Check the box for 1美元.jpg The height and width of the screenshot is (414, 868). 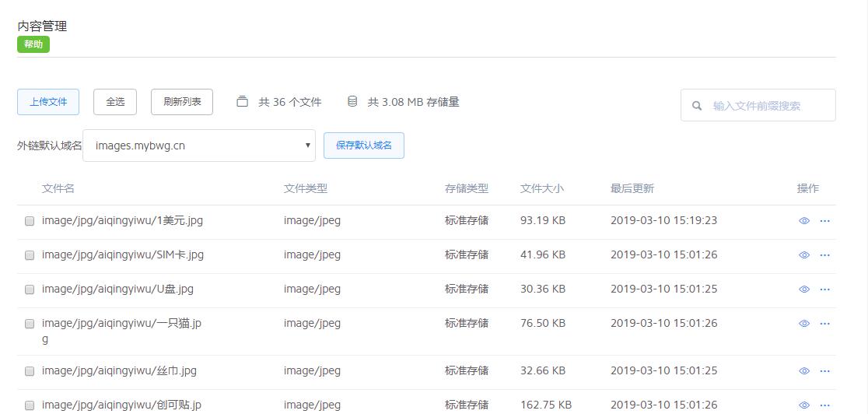(30, 221)
